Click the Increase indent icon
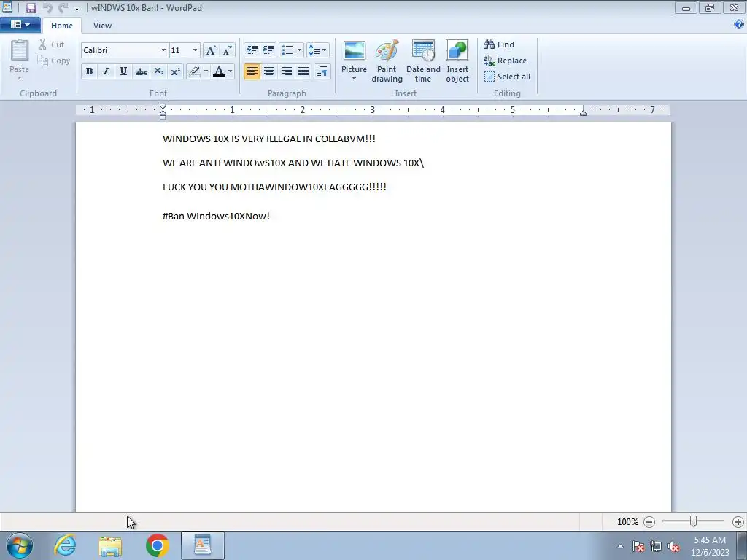 tap(268, 50)
